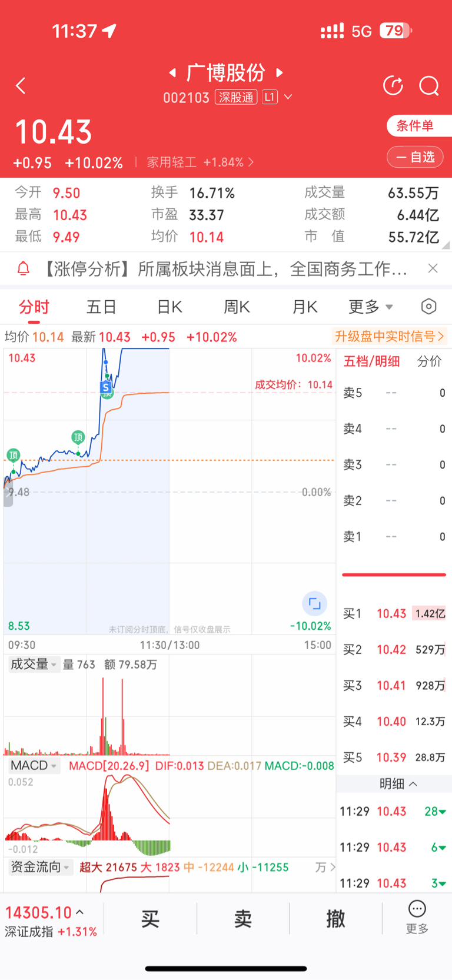Select 买4 price 10.40 row
Screen dimensions: 452x980
(x=394, y=722)
